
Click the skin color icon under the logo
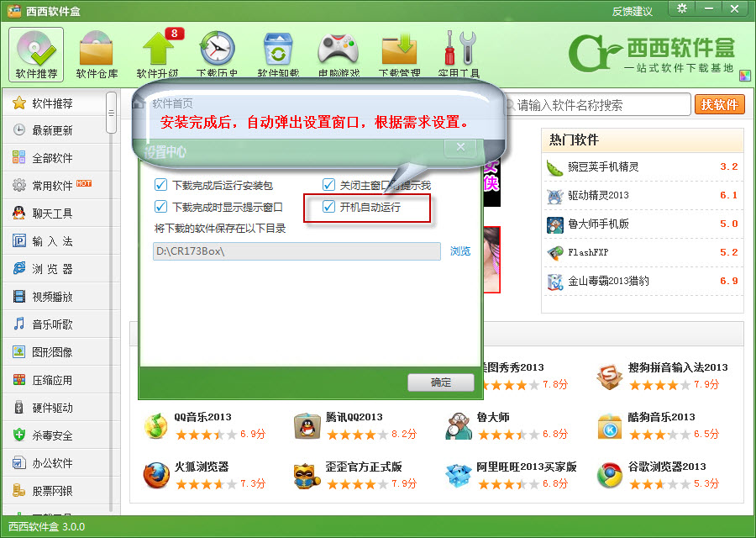pos(745,76)
